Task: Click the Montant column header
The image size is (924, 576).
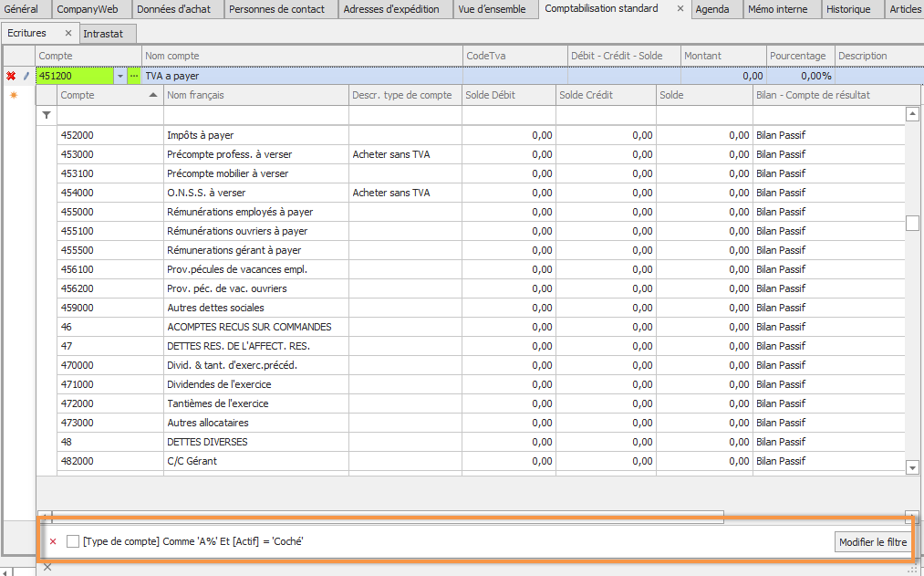Action: pos(723,56)
